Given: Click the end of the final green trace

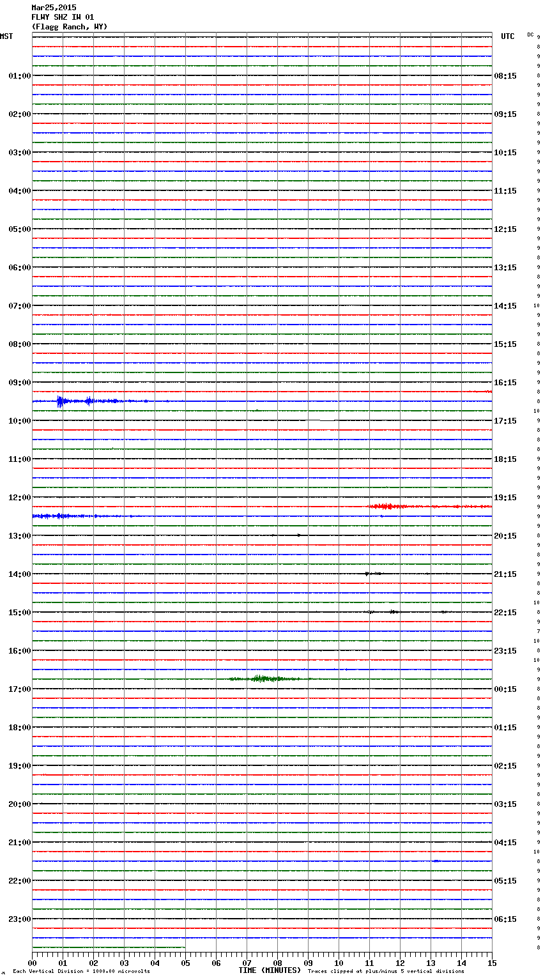Looking at the screenshot, I should pyautogui.click(x=185, y=947).
